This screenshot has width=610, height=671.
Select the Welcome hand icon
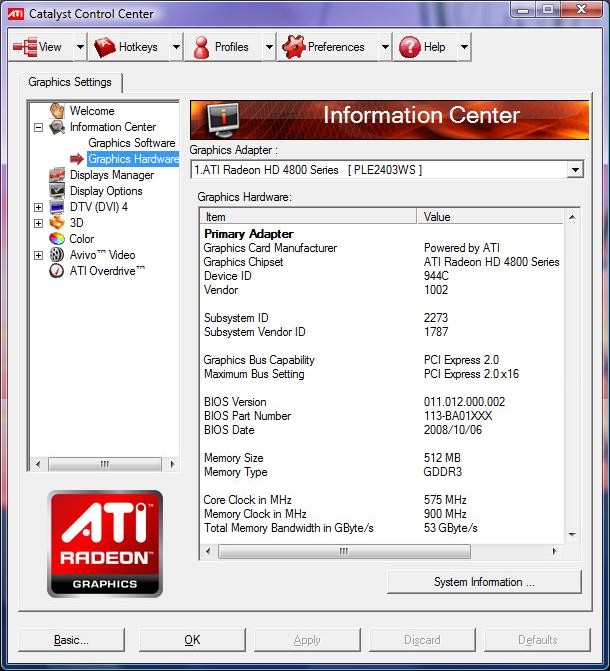tap(57, 111)
